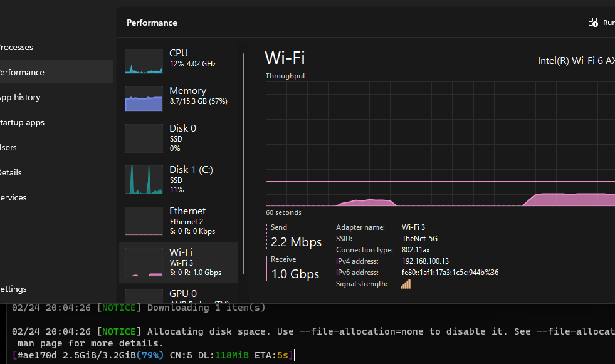Select the GPU 0 entry
This screenshot has width=615, height=364.
click(x=182, y=294)
